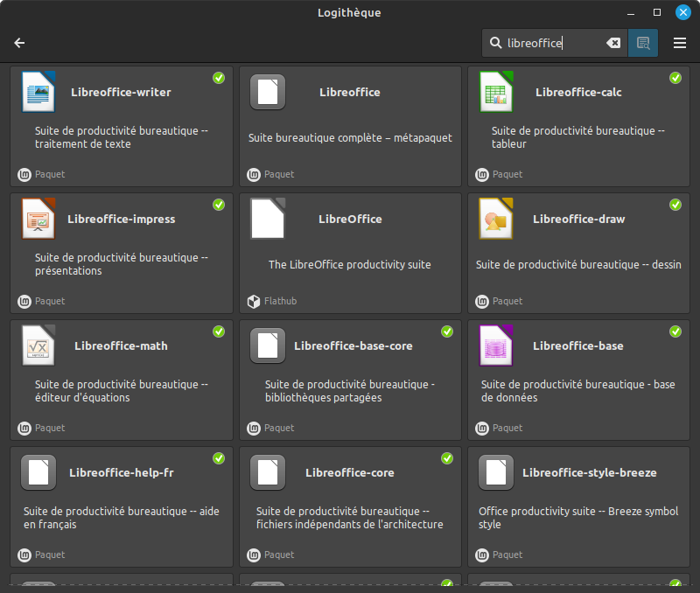Click 'Paquet' label on Libreoffice-calc card

(x=507, y=174)
